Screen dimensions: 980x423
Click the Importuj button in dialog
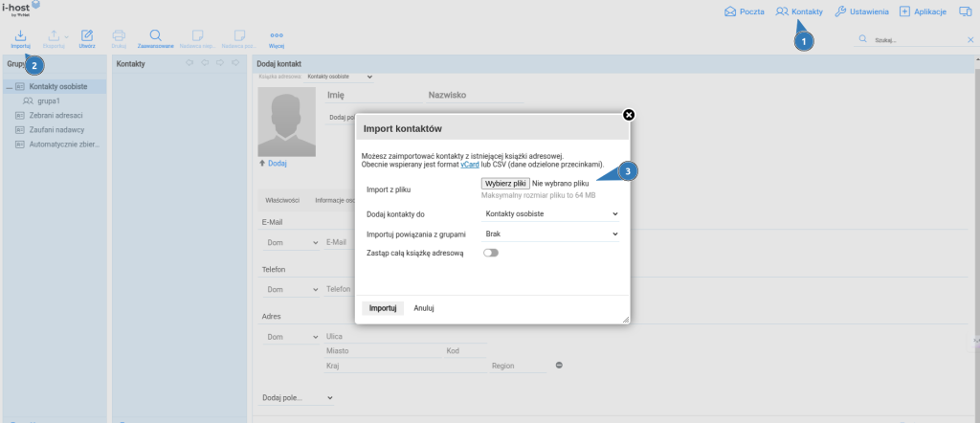383,309
